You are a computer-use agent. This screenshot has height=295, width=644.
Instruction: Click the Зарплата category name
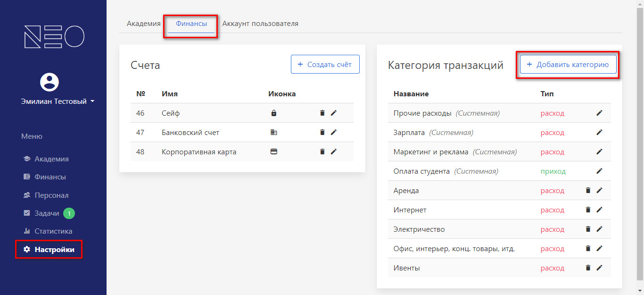(409, 133)
